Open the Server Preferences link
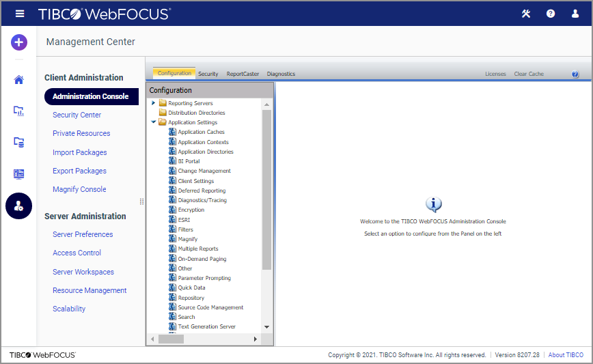The width and height of the screenshot is (593, 364). point(83,234)
